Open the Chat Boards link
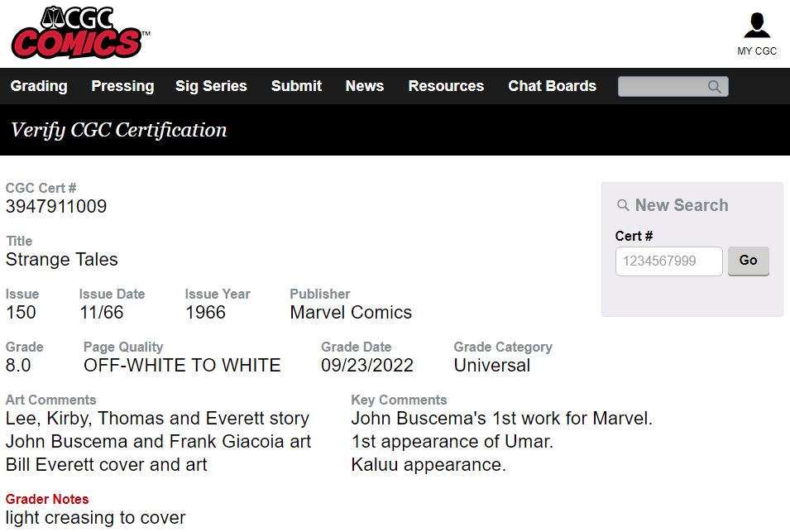The image size is (790, 532). coord(553,86)
